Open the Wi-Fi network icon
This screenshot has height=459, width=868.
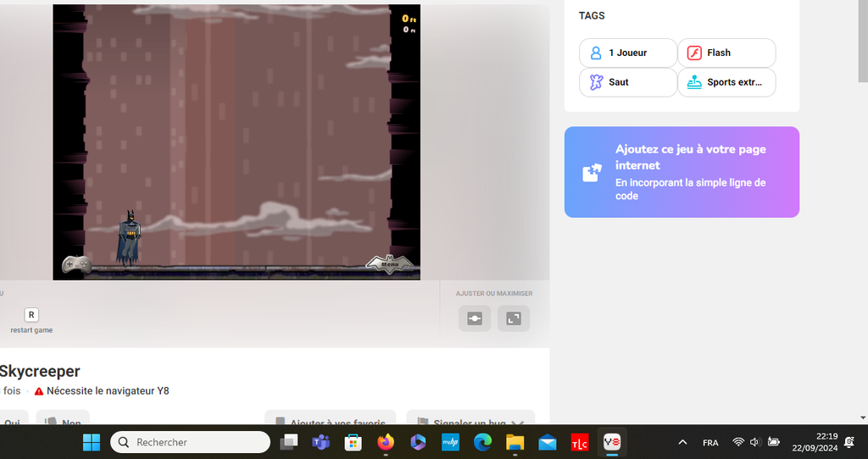coord(738,442)
